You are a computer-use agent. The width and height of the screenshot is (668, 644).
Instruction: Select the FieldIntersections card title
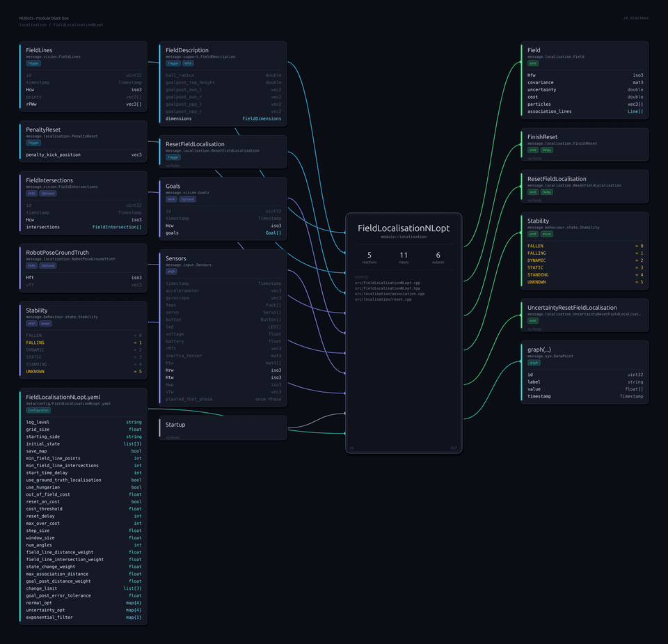click(49, 180)
